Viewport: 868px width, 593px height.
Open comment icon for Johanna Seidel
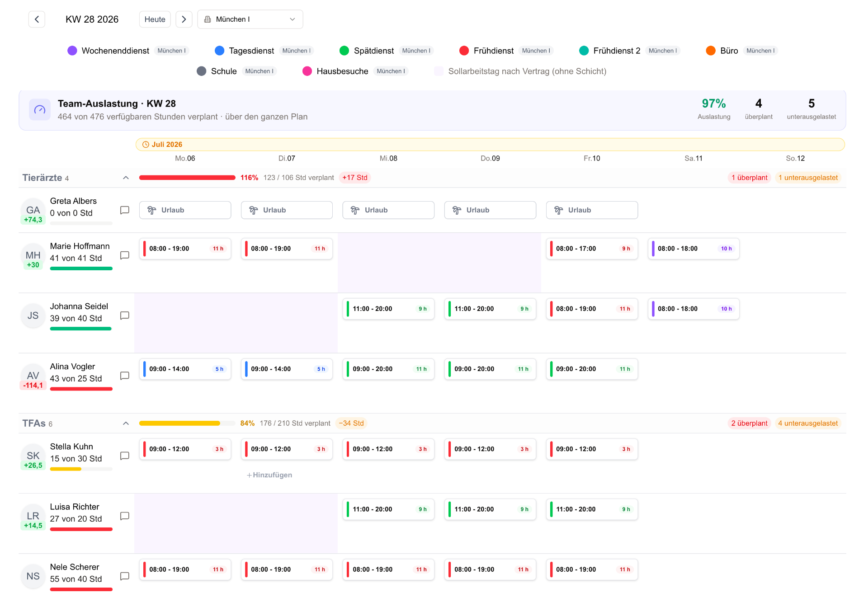(x=125, y=315)
